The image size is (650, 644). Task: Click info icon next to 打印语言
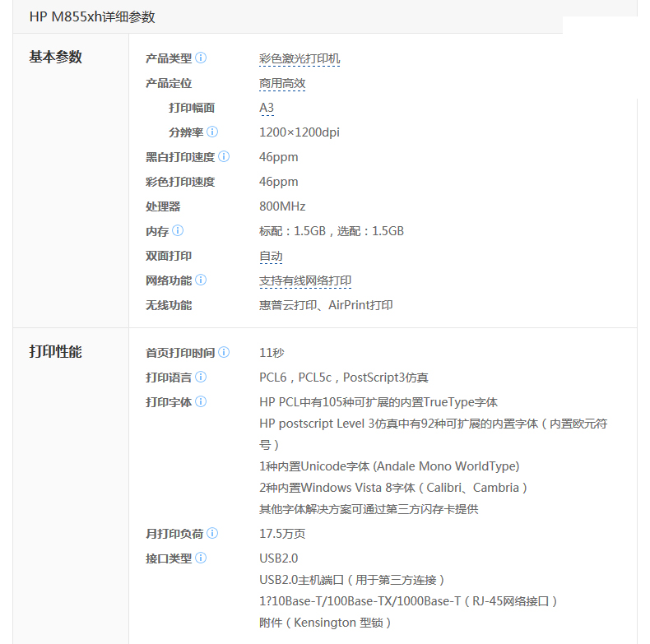(201, 377)
